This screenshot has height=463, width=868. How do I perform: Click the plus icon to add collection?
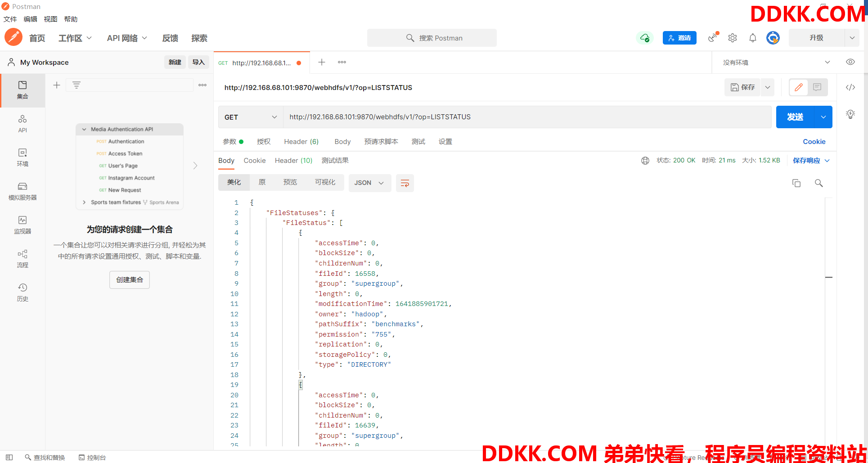(57, 85)
